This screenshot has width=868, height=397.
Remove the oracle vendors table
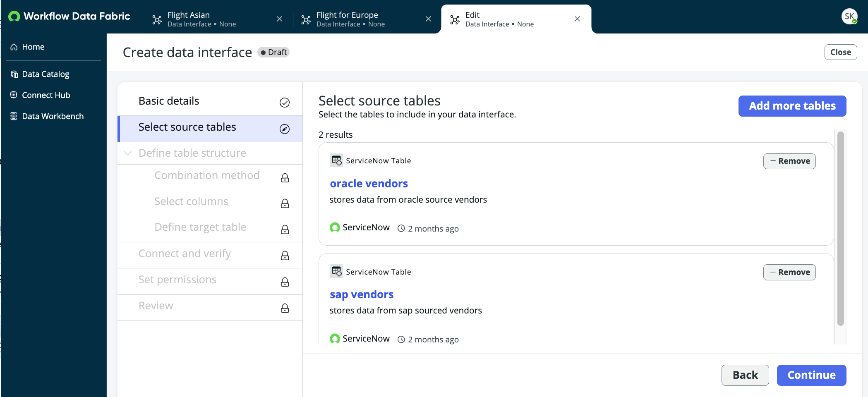point(789,161)
